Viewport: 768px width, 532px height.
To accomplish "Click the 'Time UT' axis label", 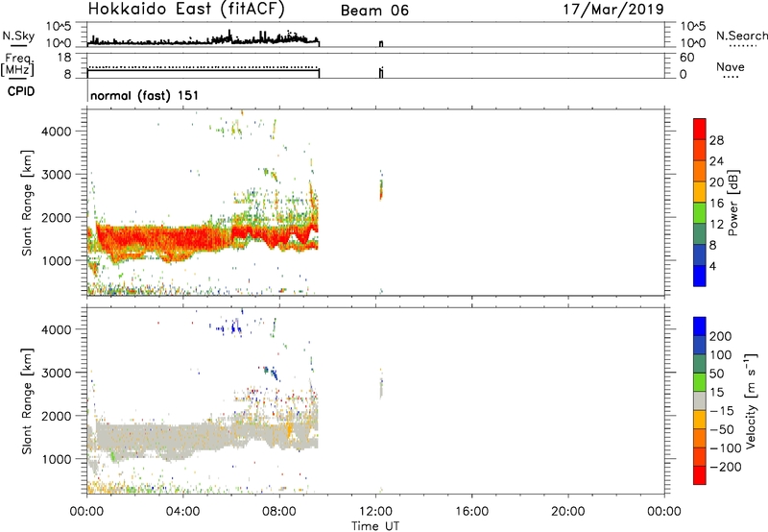I will tap(375, 526).
